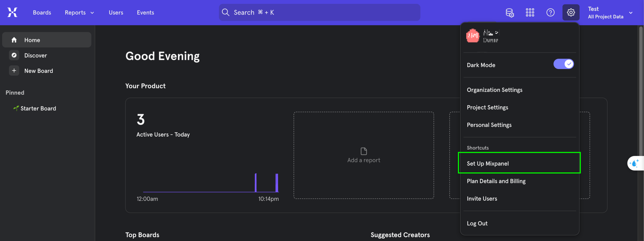Click the Your Product section heading

point(146,86)
